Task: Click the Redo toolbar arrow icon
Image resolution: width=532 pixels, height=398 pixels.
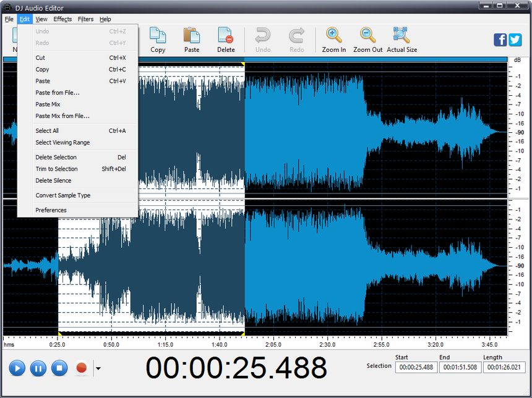Action: pos(296,35)
